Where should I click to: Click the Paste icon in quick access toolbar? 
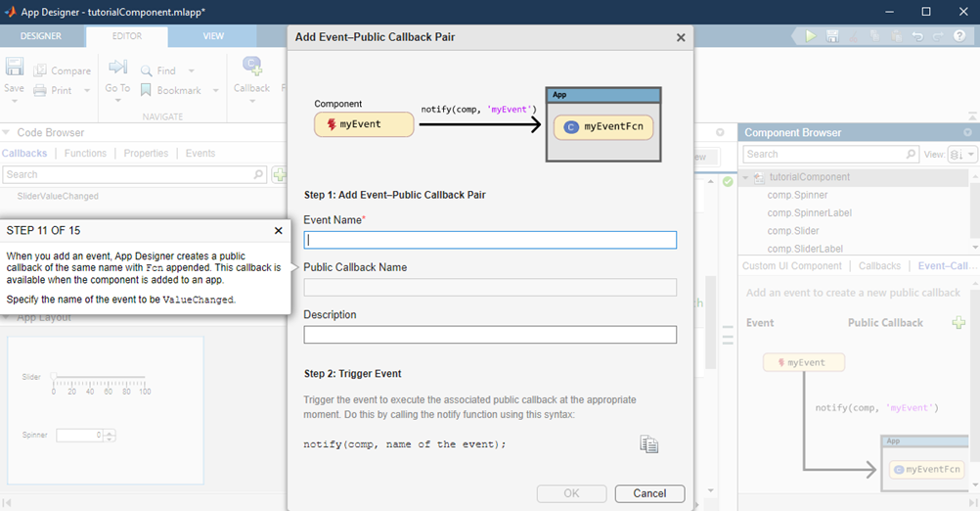click(896, 36)
